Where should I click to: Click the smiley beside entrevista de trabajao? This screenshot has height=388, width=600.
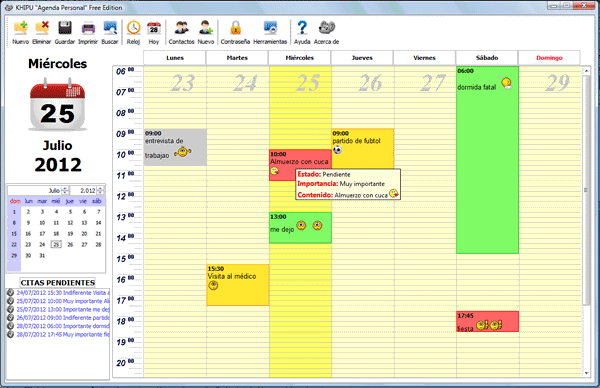[x=183, y=152]
